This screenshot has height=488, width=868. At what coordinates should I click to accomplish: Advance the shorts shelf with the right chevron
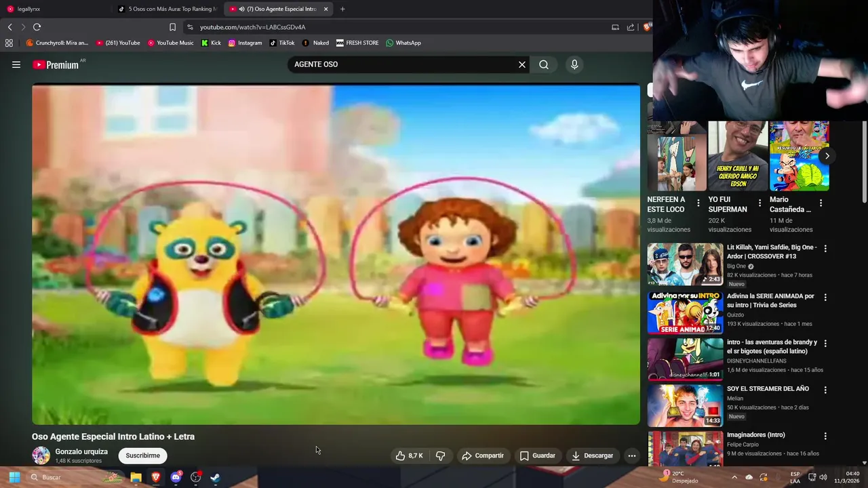click(827, 156)
